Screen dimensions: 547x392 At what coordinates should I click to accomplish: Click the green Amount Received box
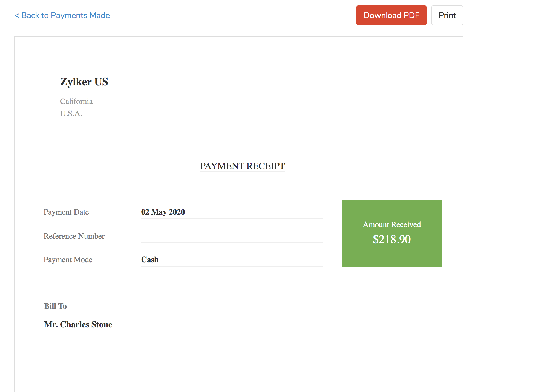(392, 257)
